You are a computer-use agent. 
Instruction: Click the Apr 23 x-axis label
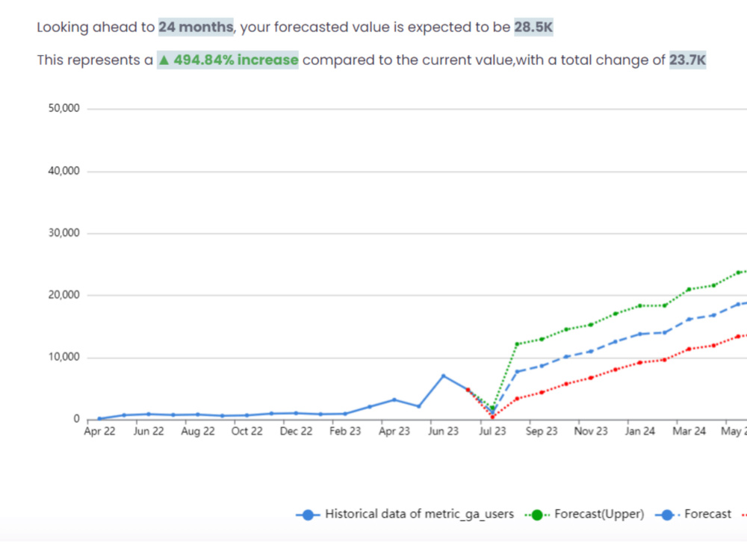pyautogui.click(x=394, y=432)
